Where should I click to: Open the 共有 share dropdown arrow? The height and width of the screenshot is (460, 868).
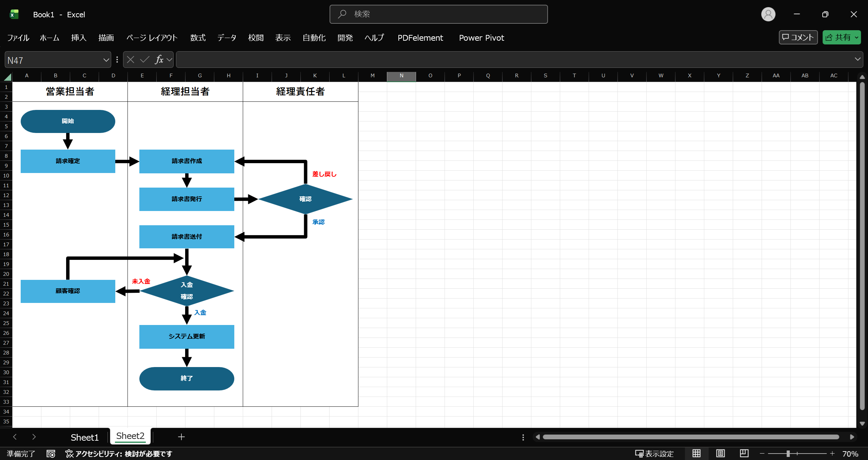(x=856, y=38)
